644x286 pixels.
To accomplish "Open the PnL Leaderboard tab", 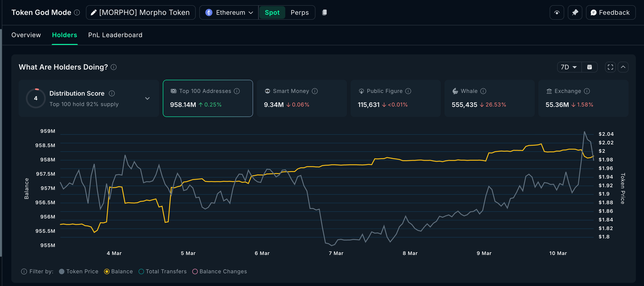I will point(115,35).
